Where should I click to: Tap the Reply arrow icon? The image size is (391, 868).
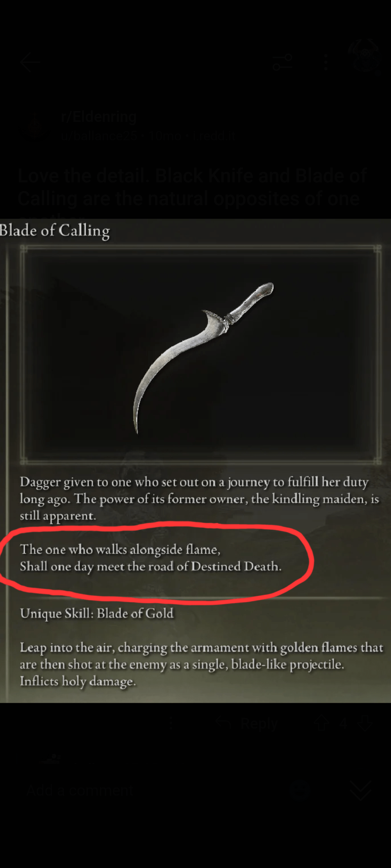[223, 724]
